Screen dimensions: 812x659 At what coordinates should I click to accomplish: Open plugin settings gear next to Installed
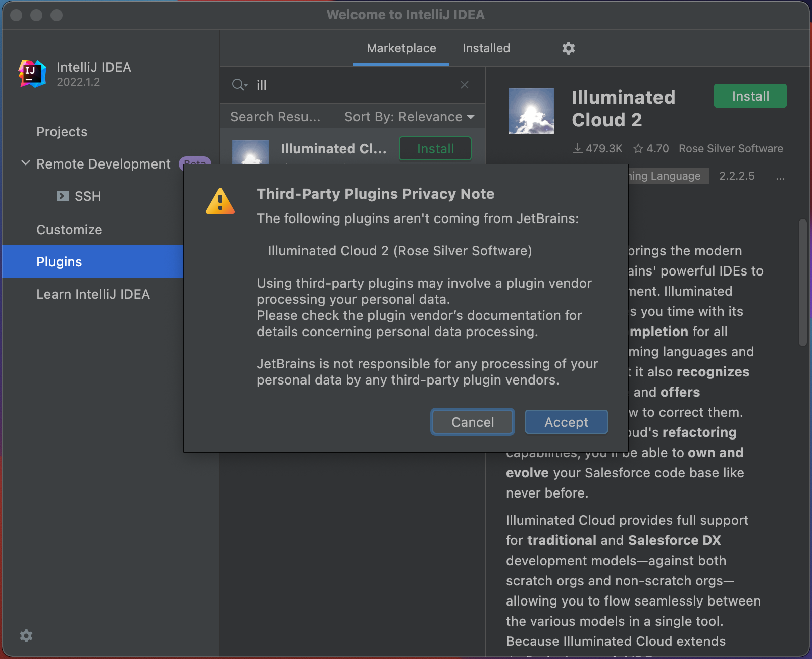point(569,48)
